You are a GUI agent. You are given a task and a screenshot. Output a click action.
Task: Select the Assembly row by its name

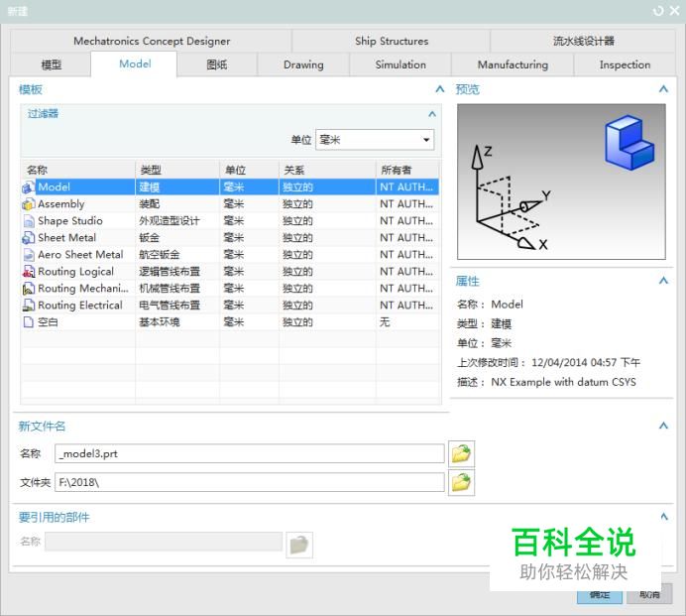[60, 204]
